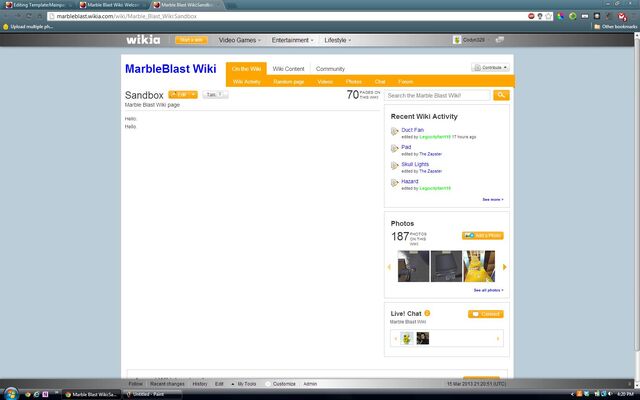Open the Gmail notifier extension icon

tap(622, 16)
